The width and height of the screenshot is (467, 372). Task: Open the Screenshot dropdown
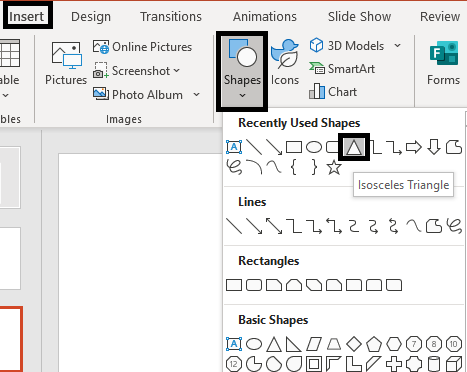(x=136, y=71)
